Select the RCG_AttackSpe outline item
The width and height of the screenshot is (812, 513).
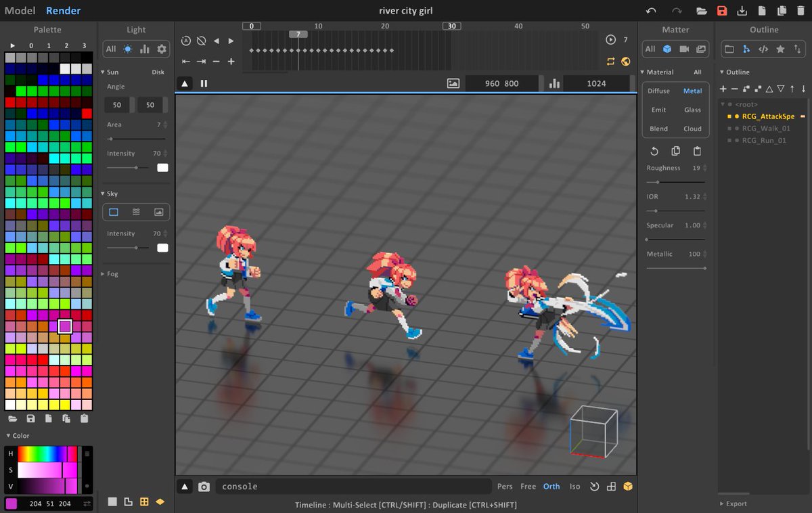[768, 116]
